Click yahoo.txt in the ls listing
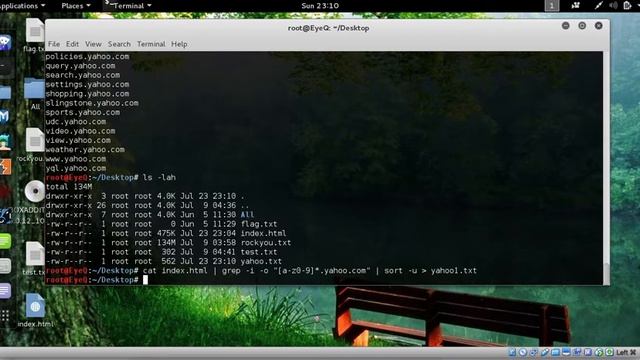 pos(261,261)
